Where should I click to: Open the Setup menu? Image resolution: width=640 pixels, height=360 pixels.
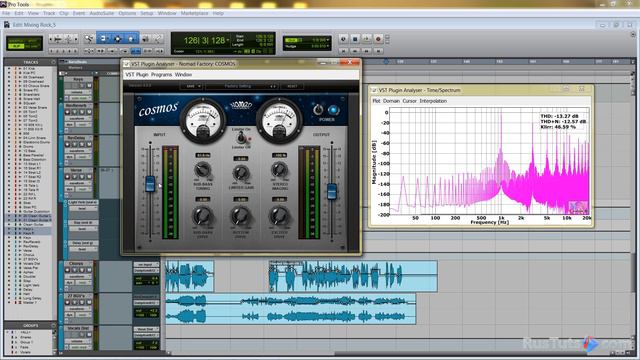147,13
